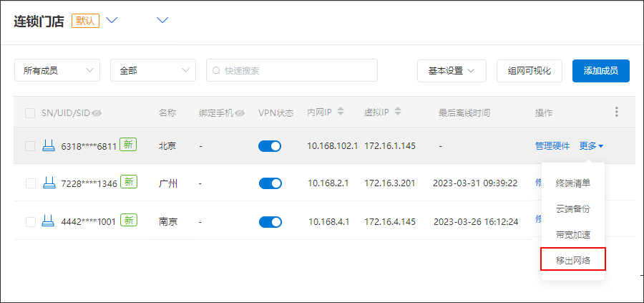Click the 新 badge on the 广州 row
The image size is (644, 303).
pos(128,183)
